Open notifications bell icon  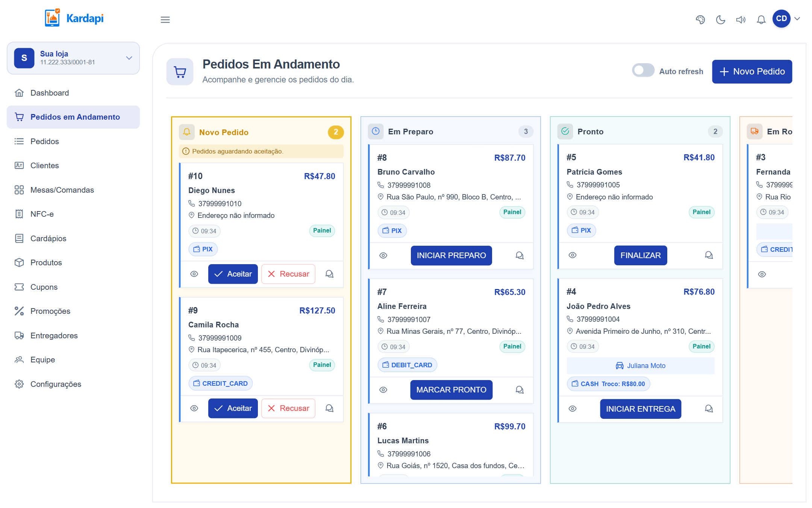761,20
